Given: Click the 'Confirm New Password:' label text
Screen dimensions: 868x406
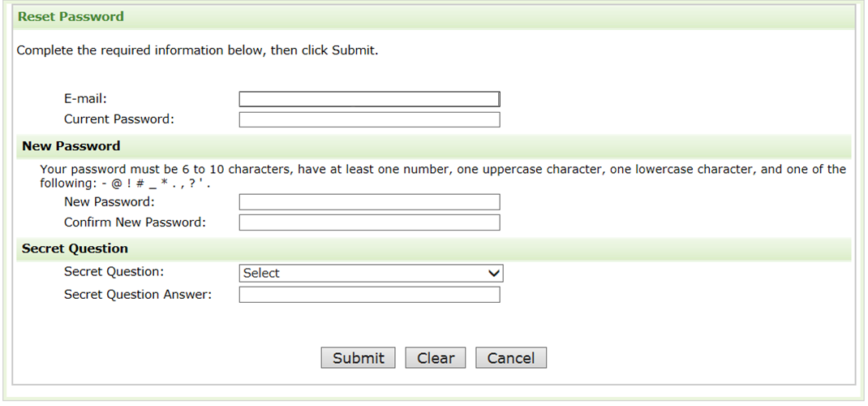Looking at the screenshot, I should (135, 222).
